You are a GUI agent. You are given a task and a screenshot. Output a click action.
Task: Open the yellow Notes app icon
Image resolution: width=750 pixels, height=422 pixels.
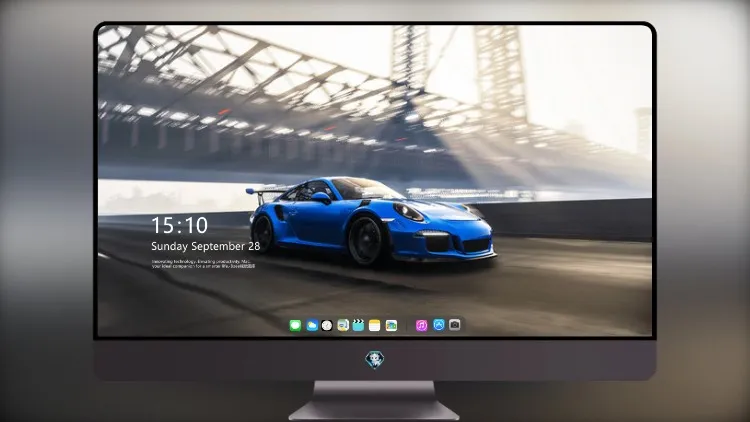tap(375, 326)
